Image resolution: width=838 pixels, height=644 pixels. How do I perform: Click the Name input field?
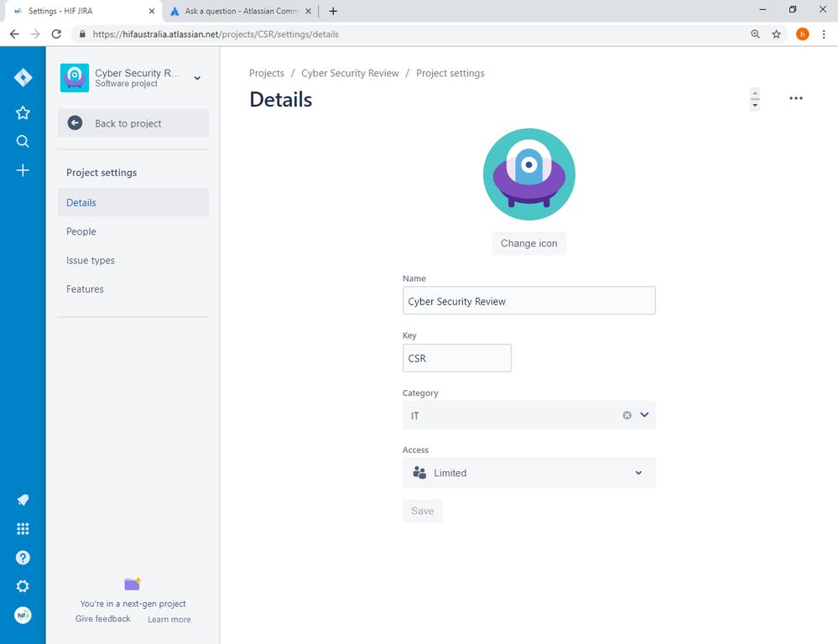[529, 300]
